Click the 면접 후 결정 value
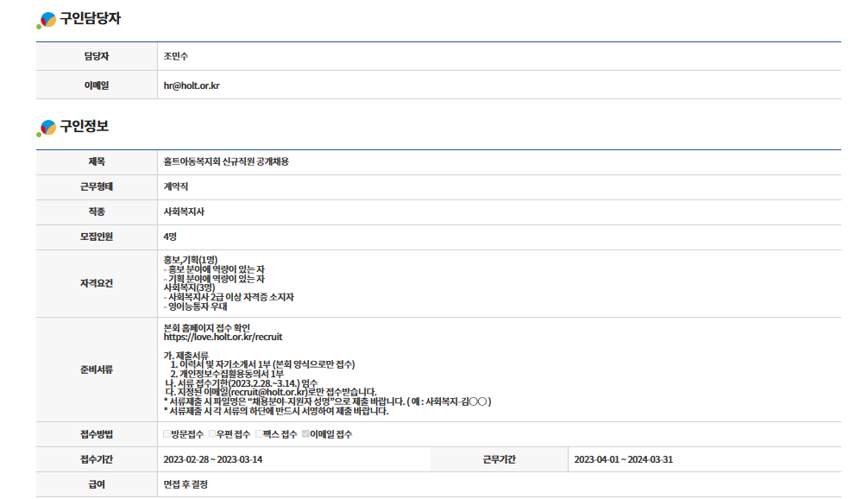Screen dimensions: 868x499 pyautogui.click(x=186, y=484)
